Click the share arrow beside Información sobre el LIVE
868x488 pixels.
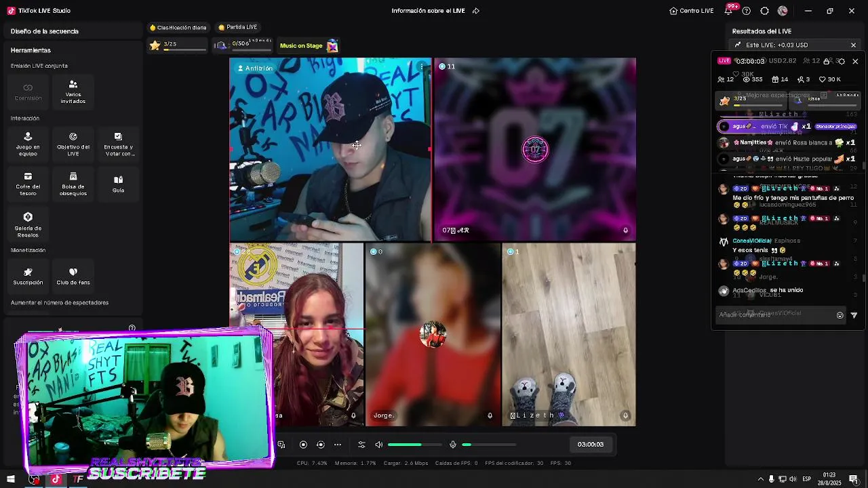coord(475,11)
